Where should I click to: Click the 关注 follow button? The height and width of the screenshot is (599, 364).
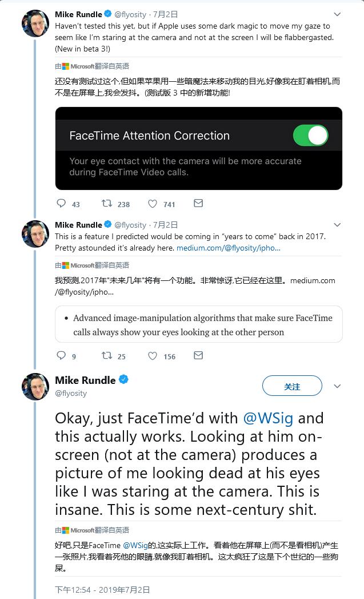(x=292, y=386)
